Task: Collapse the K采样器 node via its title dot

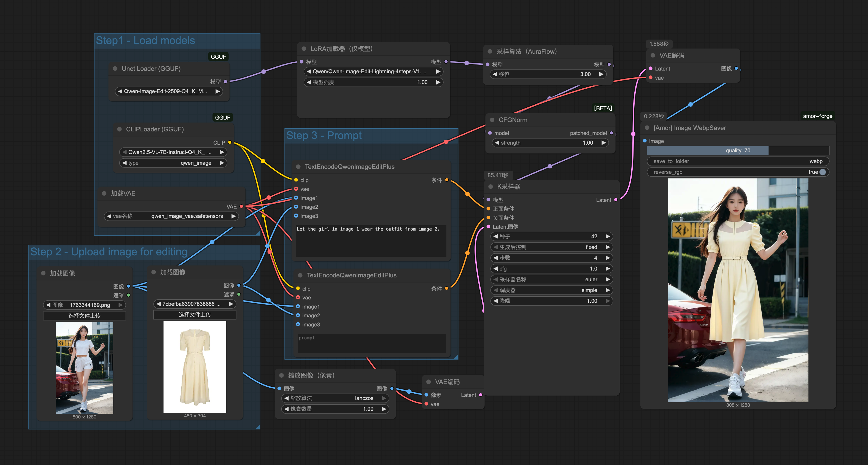Action: [x=490, y=186]
